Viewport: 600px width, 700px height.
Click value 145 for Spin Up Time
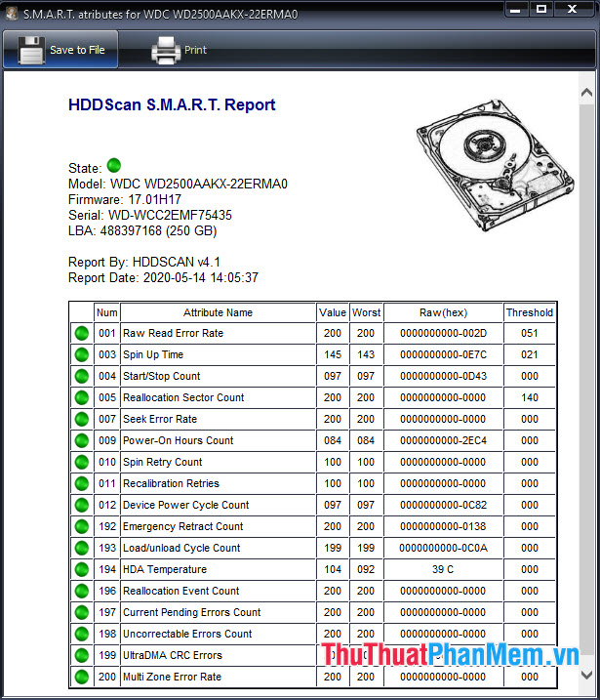[x=333, y=355]
